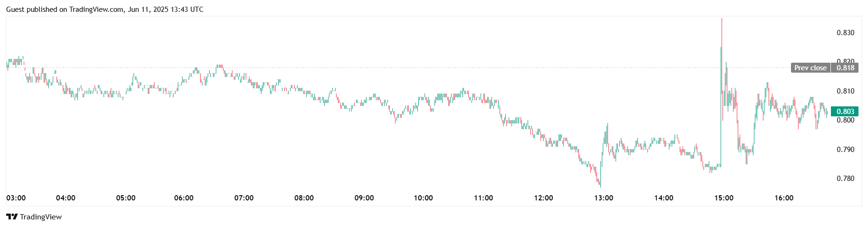Screen dimensions: 868x227
Task: Click the 0.780 price axis label
Action: (845, 179)
